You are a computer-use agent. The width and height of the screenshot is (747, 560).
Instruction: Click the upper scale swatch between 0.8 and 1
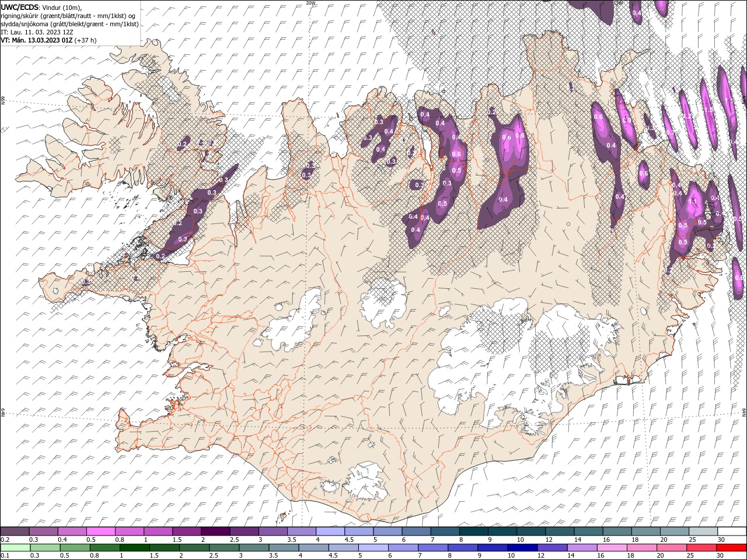tap(130, 531)
